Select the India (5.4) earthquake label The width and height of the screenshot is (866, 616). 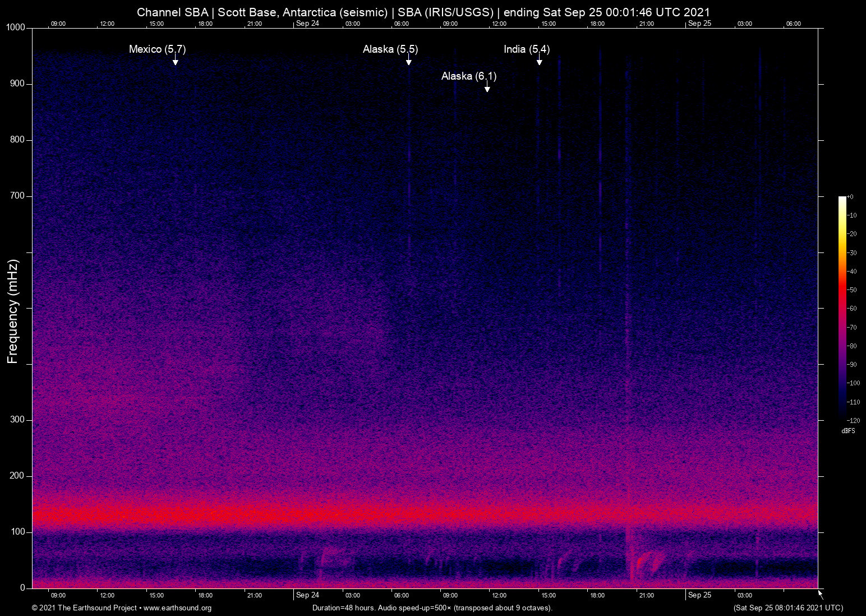[x=527, y=49]
